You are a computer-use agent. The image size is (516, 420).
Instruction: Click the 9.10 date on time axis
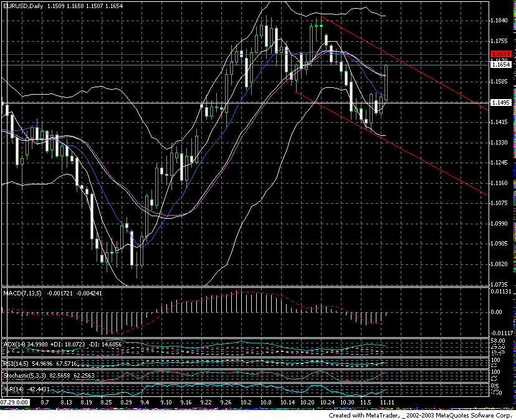(166, 402)
